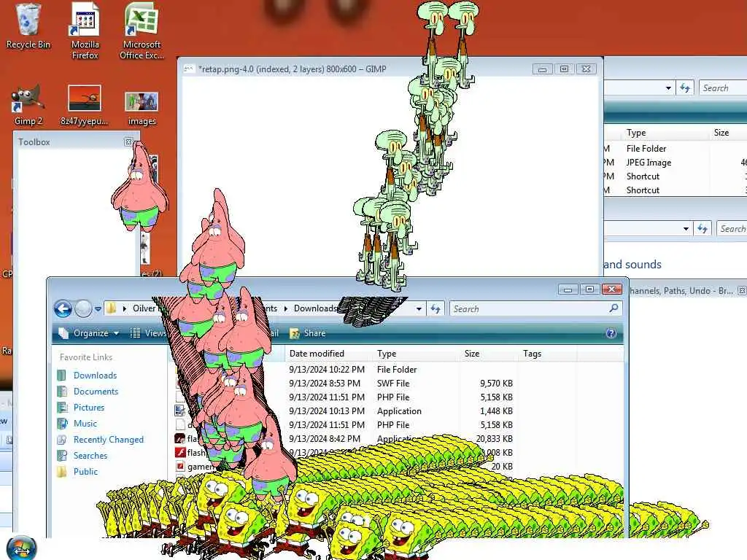
Task: Click Search field in the window listing JPEG Image
Action: click(x=723, y=88)
